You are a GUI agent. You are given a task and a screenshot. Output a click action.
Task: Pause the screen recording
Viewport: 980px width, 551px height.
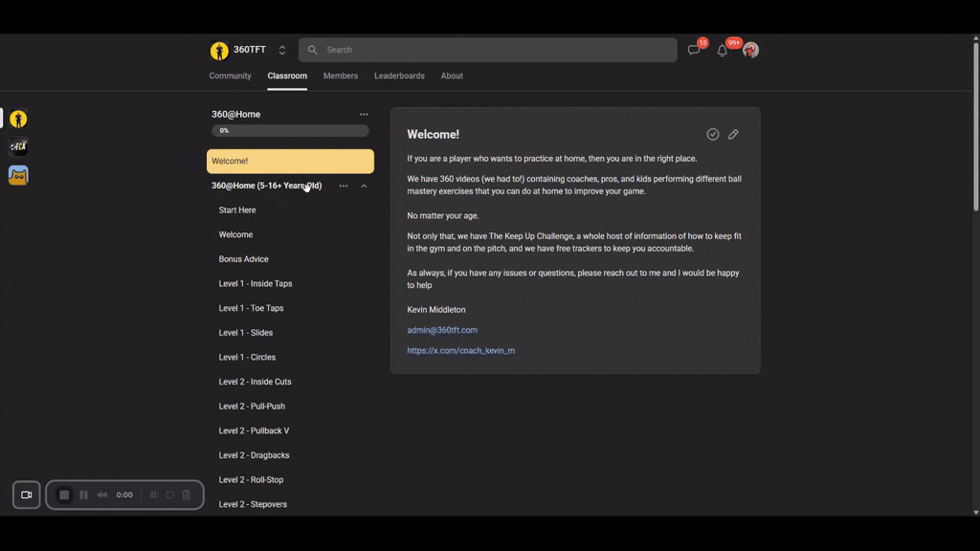click(83, 495)
